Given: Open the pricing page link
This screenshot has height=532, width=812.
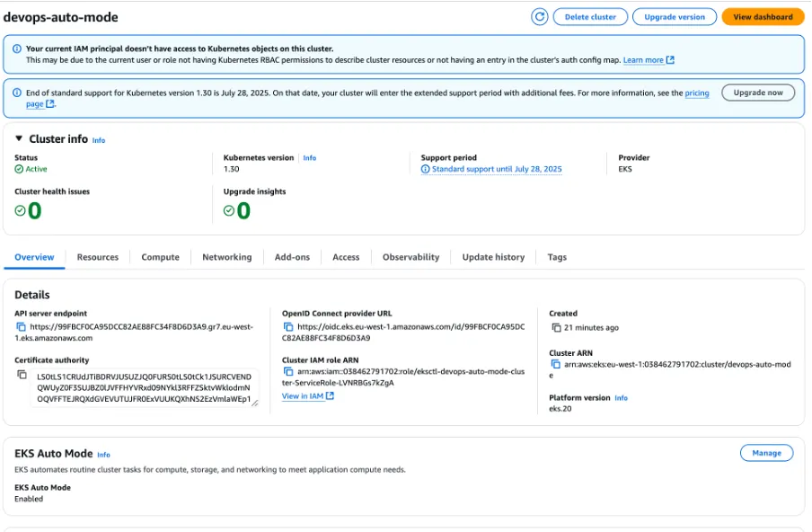Looking at the screenshot, I should click(697, 93).
